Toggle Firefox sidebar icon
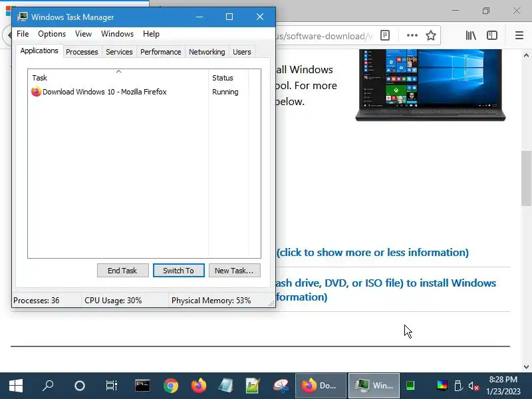532x399 pixels. pos(491,35)
